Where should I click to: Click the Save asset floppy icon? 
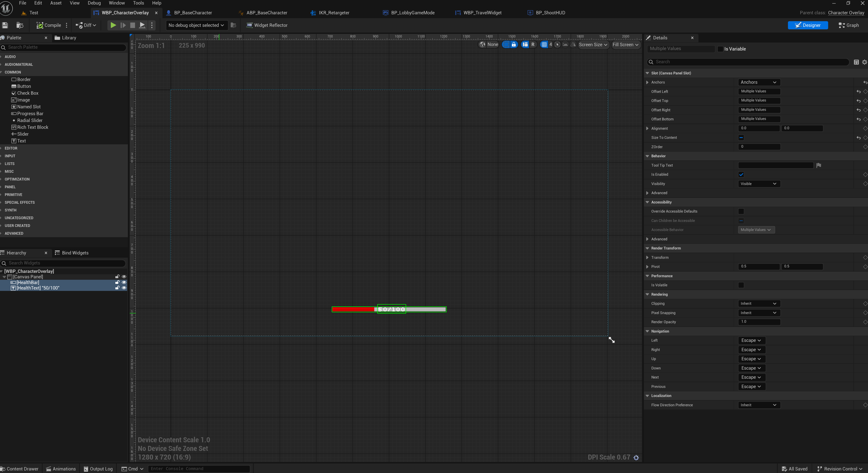[x=5, y=25]
